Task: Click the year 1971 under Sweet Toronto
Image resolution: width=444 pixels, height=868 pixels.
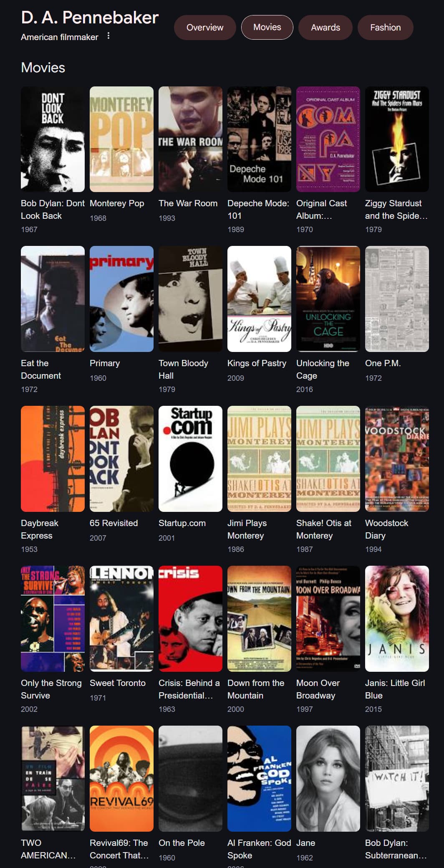Action: pos(98,698)
